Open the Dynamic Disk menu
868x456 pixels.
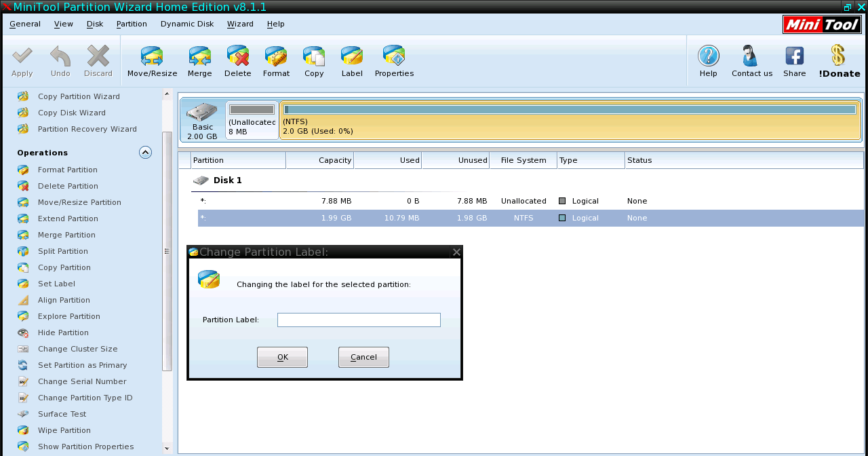(x=187, y=24)
